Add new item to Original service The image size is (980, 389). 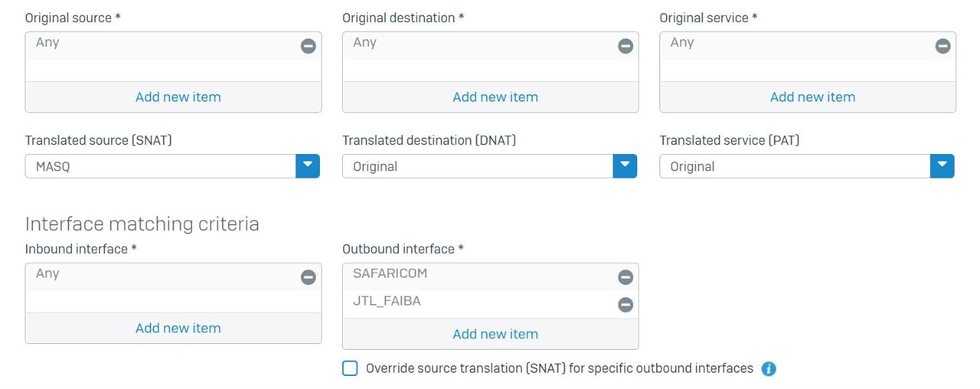[x=812, y=97]
